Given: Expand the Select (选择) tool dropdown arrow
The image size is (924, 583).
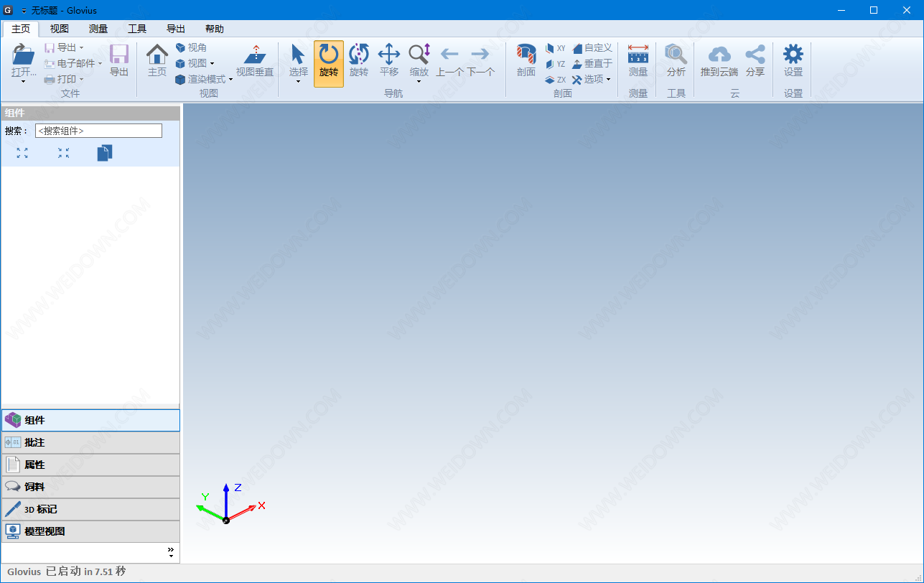Looking at the screenshot, I should [x=299, y=81].
